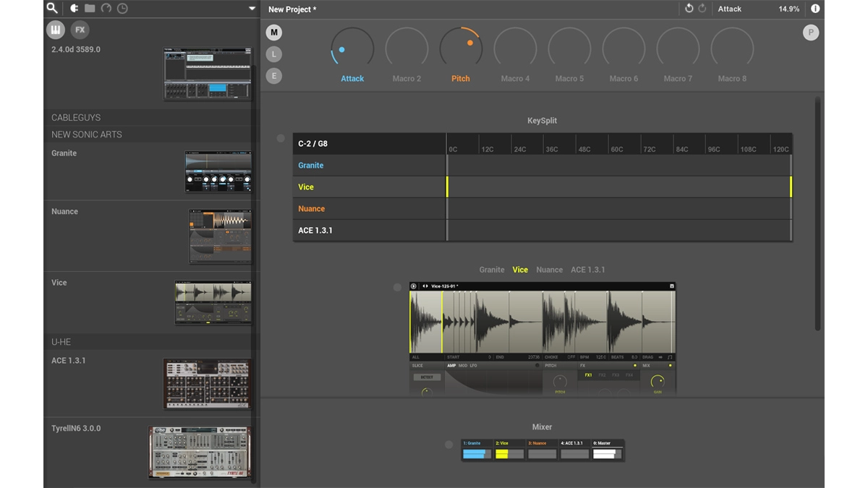Click the gauge icon in browser toolbar
The image size is (868, 488).
click(106, 9)
